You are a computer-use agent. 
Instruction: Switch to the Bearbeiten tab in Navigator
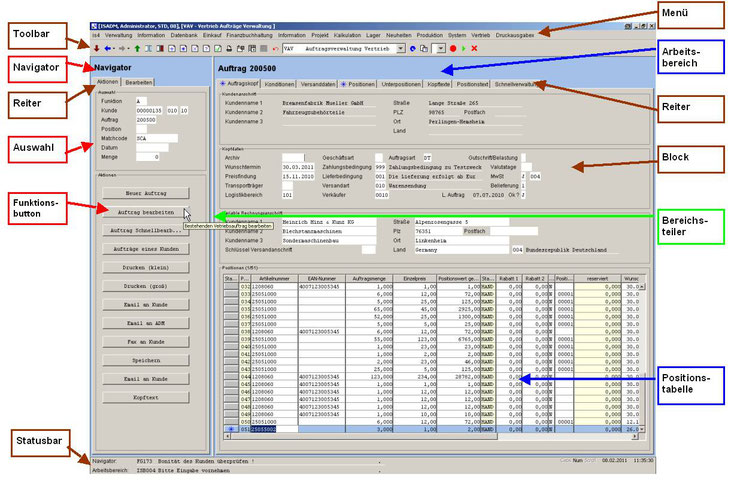139,82
